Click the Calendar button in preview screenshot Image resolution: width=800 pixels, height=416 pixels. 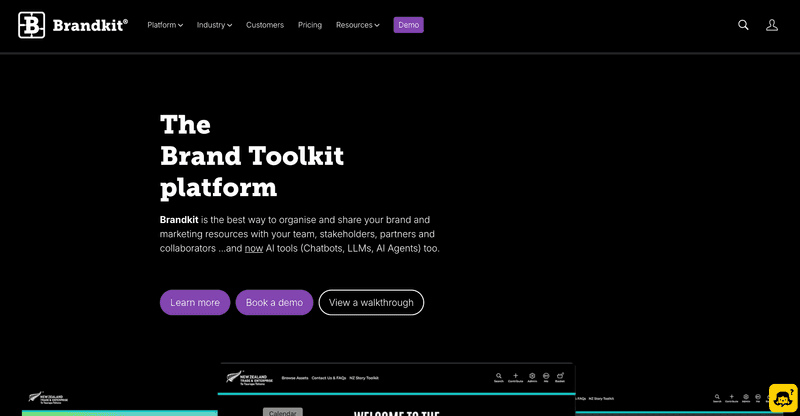coord(283,412)
